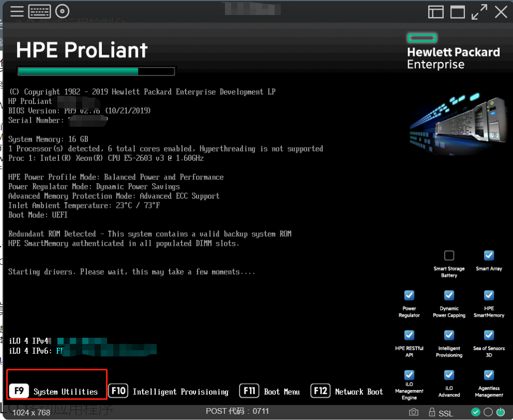This screenshot has height=420, width=513.
Task: Click the ProLiant server rack image
Action: [458, 123]
